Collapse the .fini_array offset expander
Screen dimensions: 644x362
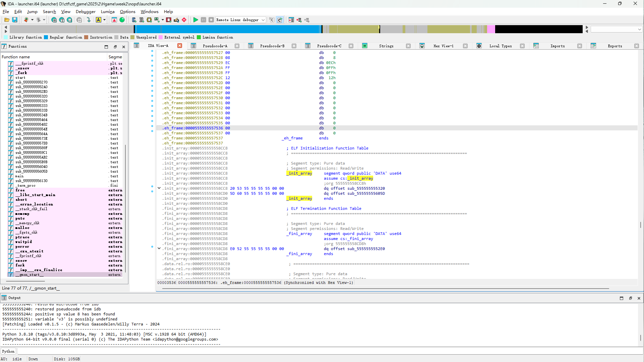[159, 248]
